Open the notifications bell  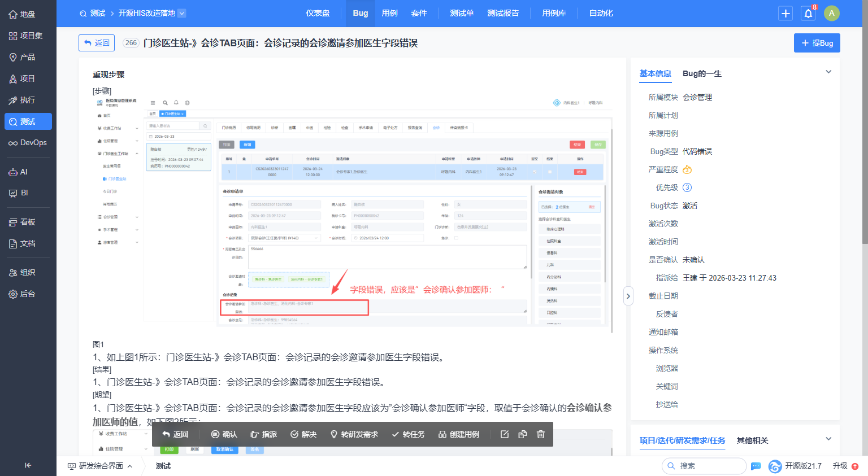pos(808,14)
